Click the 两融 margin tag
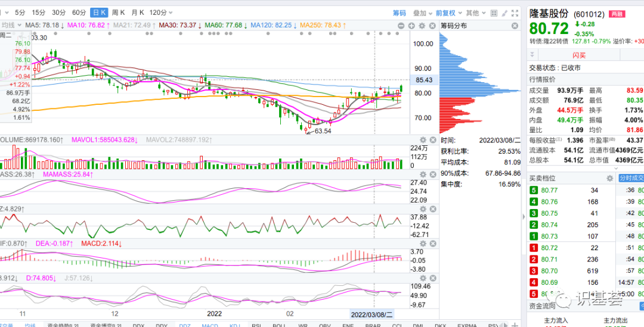The height and width of the screenshot is (327, 644). pos(617,14)
